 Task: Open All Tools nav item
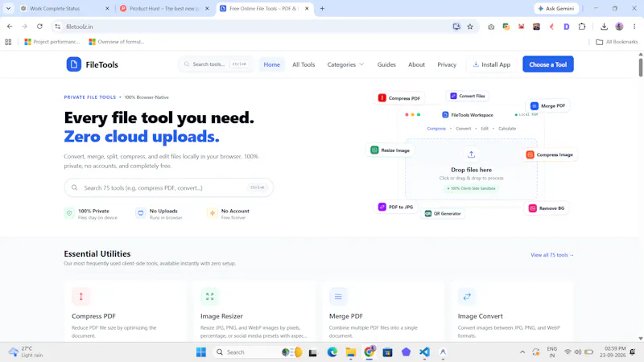click(x=303, y=64)
